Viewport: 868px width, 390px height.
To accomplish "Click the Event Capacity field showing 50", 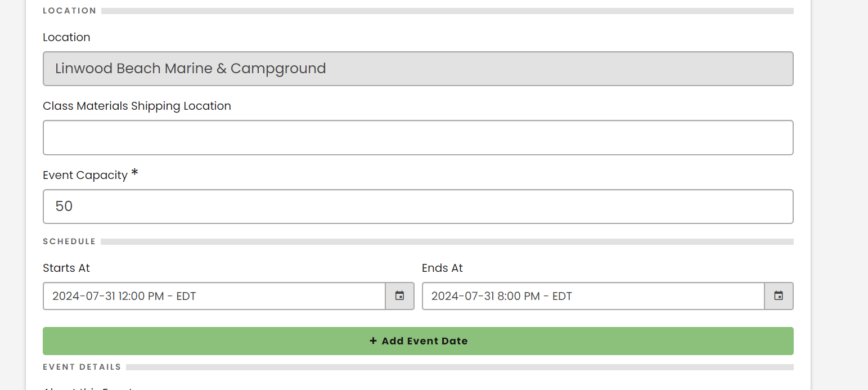I will 418,207.
